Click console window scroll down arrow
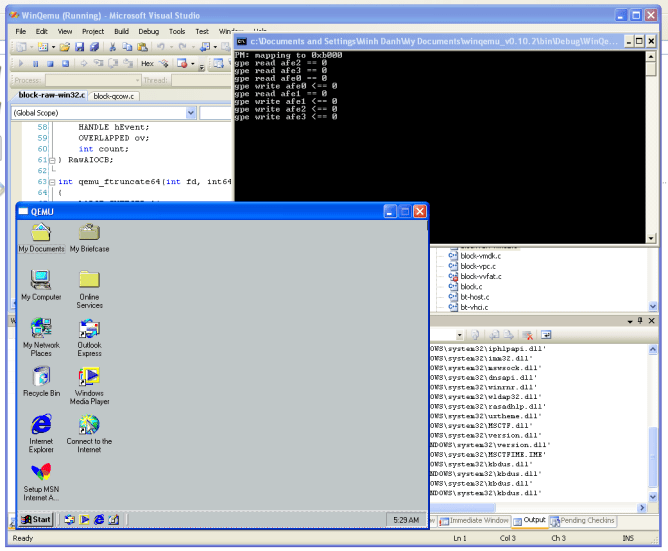Image resolution: width=668 pixels, height=551 pixels. click(x=651, y=239)
